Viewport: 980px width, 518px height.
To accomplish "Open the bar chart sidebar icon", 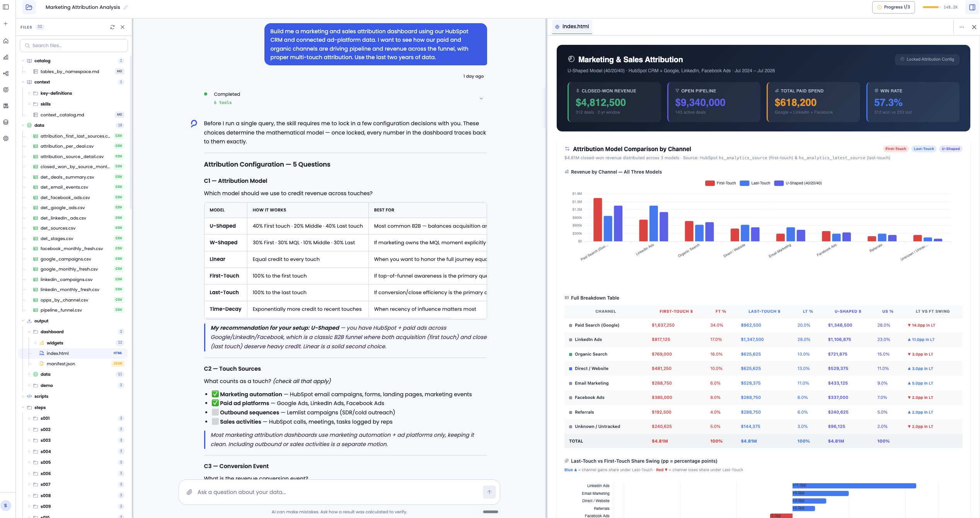I will 6,57.
